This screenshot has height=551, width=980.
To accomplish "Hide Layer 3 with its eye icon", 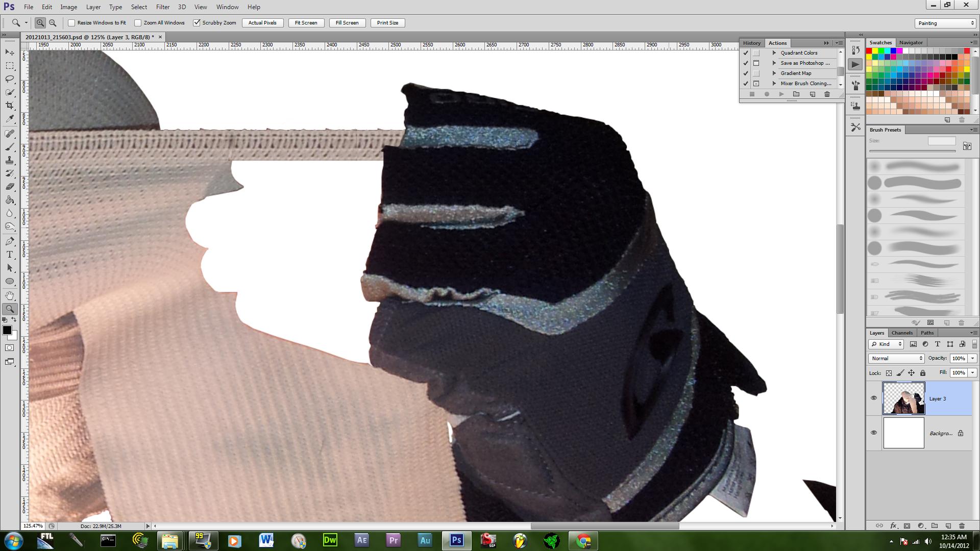I will (x=873, y=398).
